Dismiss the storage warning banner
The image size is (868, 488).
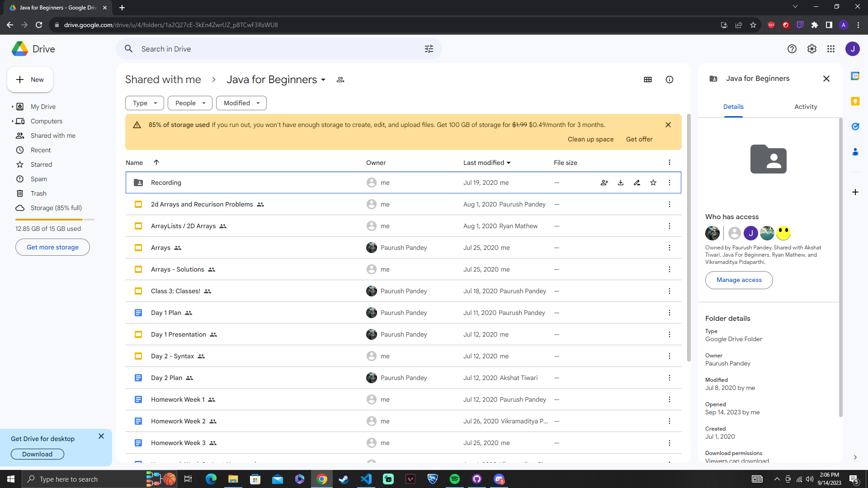(x=668, y=125)
